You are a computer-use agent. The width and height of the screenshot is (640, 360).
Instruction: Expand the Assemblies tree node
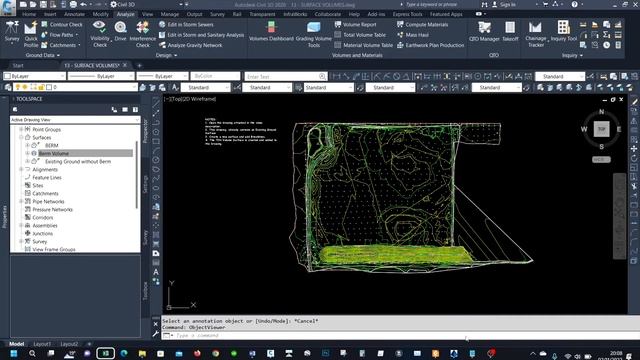point(21,225)
